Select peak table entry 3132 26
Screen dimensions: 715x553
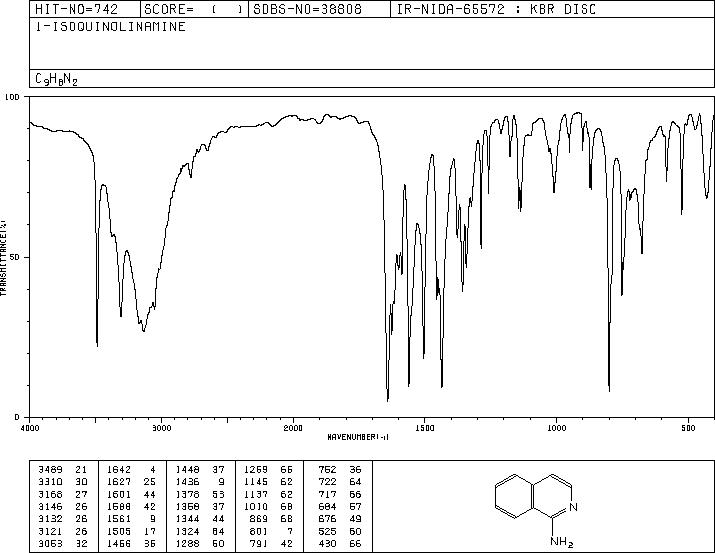point(63,519)
